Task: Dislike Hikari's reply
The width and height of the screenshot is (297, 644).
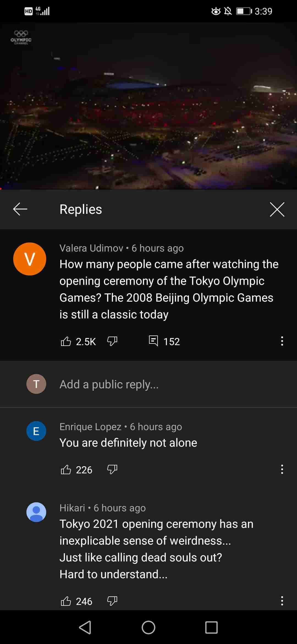Action: coord(112,601)
